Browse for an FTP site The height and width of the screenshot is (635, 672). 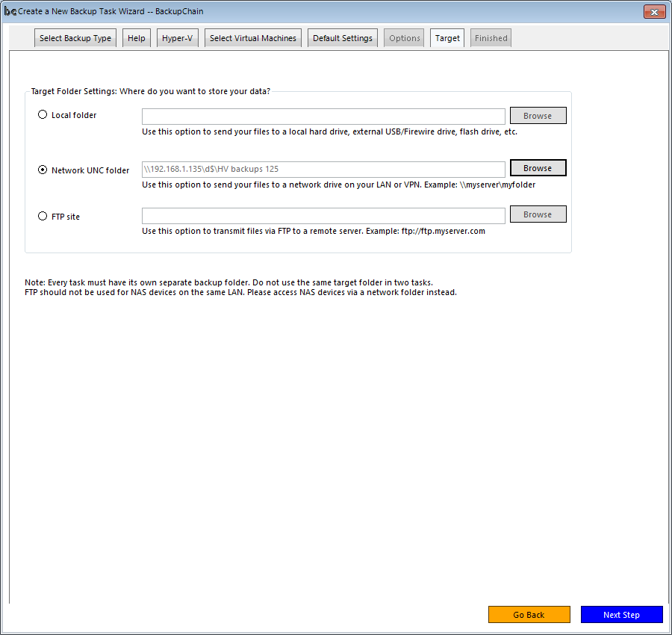tap(538, 214)
